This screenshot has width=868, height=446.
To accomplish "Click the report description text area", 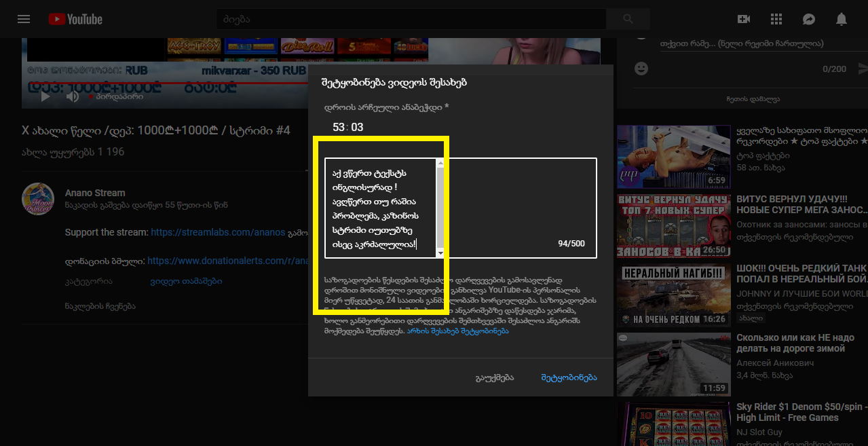I will click(461, 208).
